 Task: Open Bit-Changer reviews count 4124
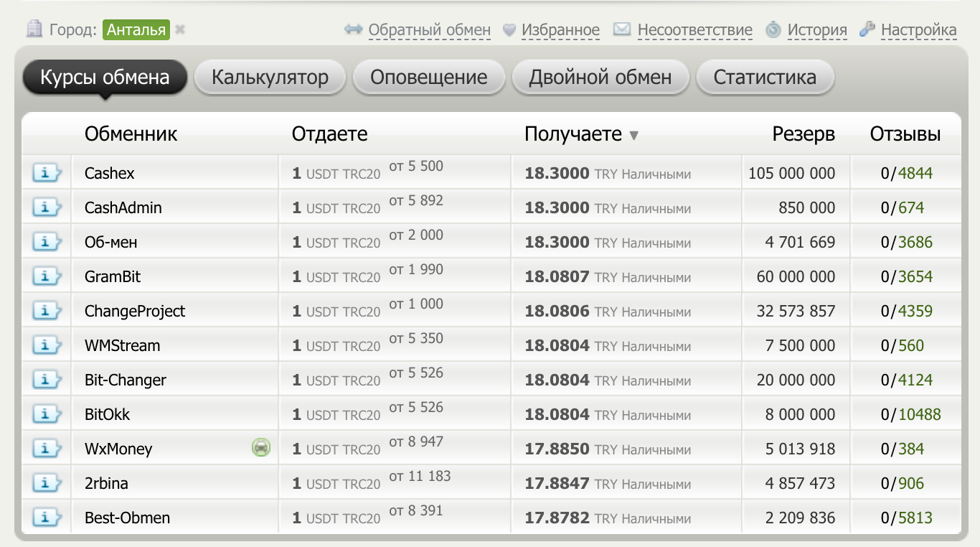point(915,380)
